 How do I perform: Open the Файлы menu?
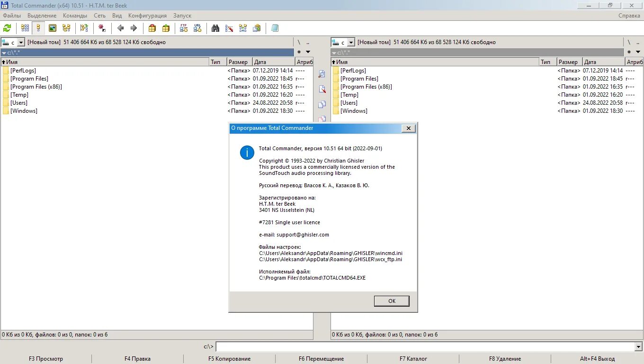pyautogui.click(x=12, y=16)
